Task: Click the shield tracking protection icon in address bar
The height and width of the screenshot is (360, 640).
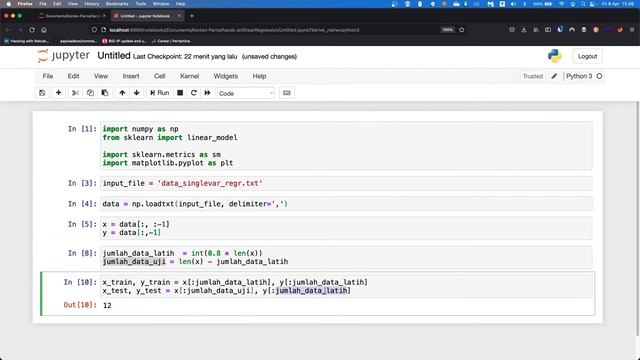Action: point(94,30)
